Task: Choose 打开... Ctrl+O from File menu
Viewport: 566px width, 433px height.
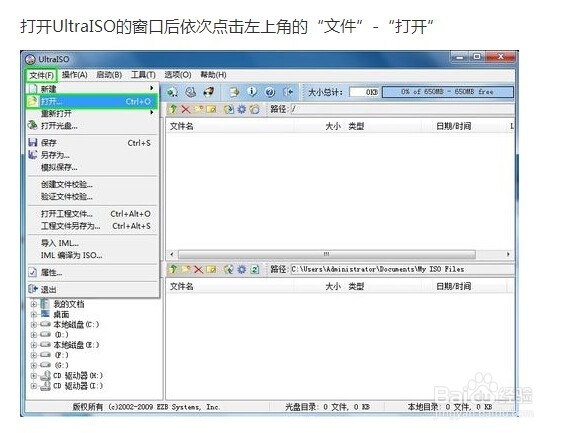Action: coord(92,101)
